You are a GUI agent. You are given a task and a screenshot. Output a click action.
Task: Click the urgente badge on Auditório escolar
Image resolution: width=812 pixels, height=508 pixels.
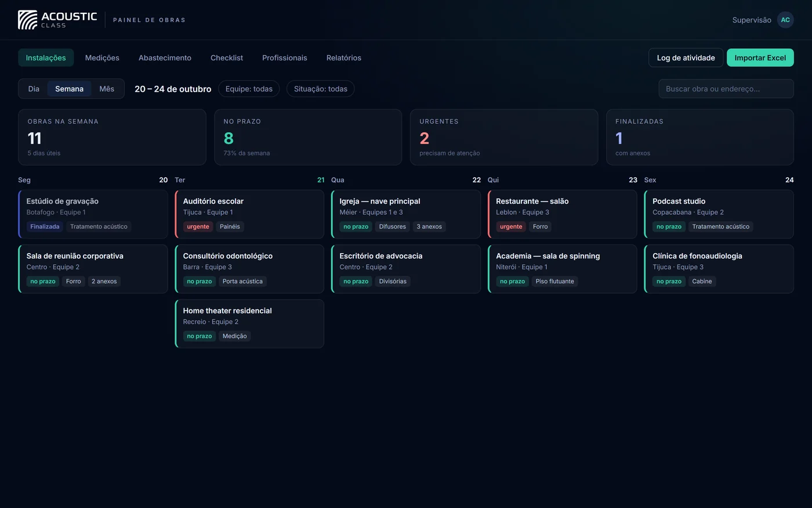coord(198,226)
